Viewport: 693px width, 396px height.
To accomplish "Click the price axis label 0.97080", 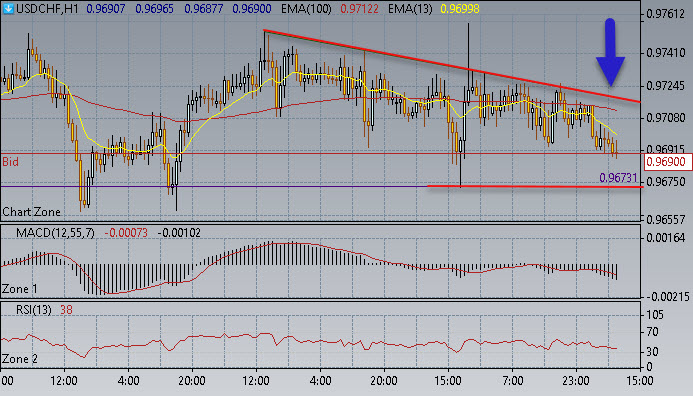I will (x=665, y=118).
